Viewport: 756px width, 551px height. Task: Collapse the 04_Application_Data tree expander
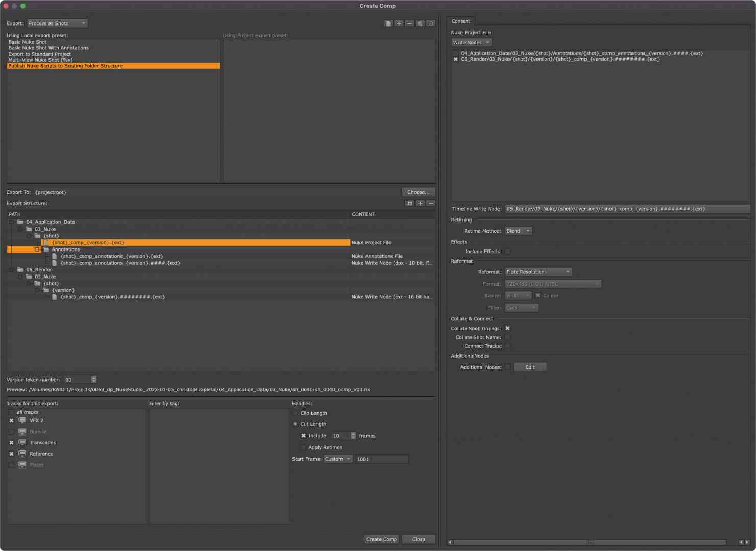point(11,222)
